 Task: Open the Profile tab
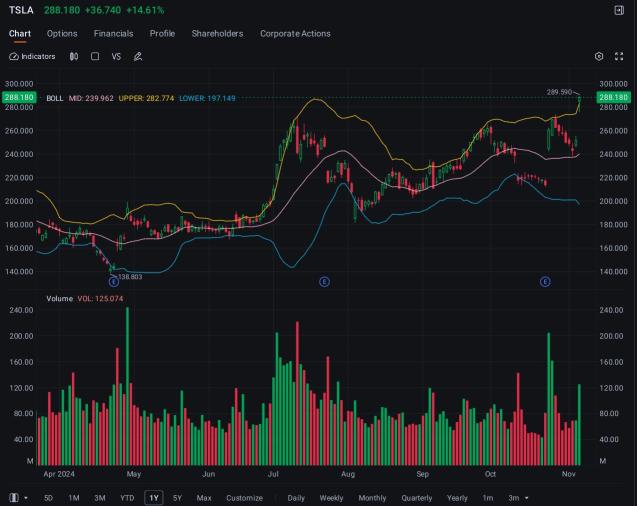pyautogui.click(x=162, y=34)
